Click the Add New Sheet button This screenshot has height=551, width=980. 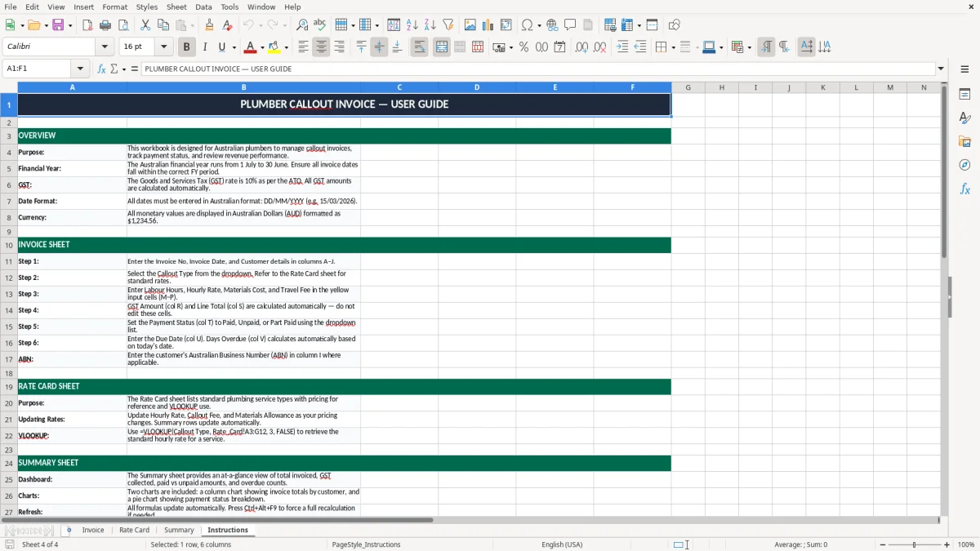coord(69,530)
